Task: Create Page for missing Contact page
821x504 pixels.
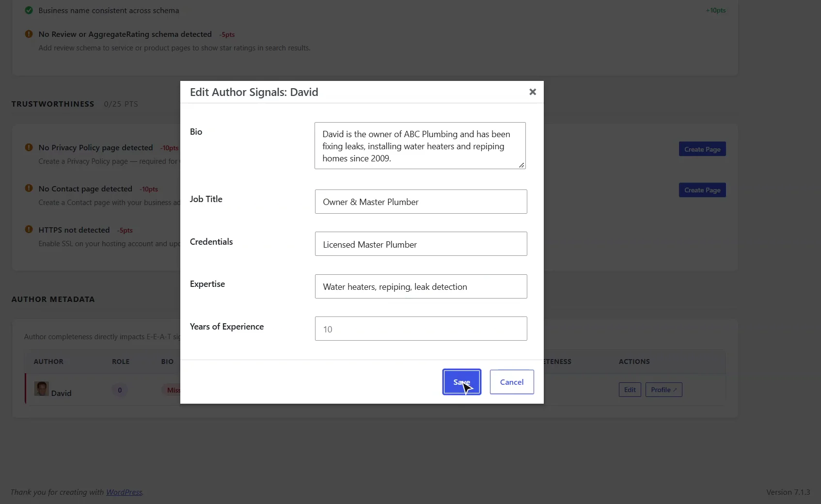Action: pyautogui.click(x=702, y=190)
